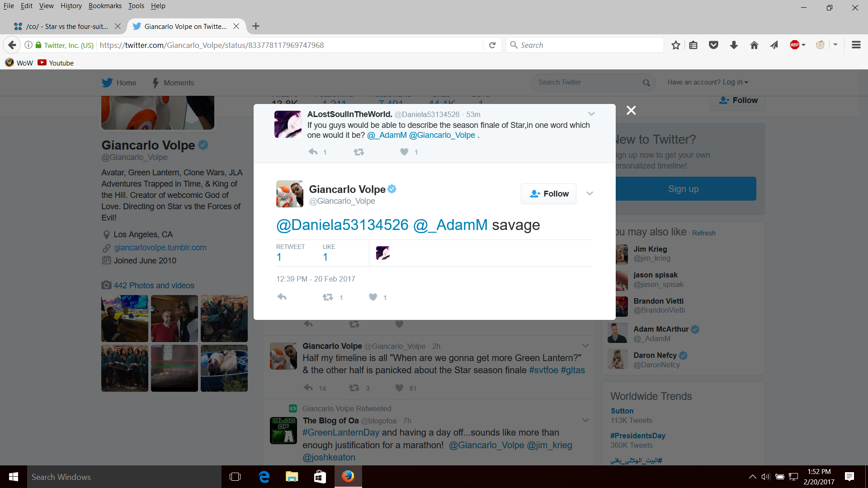The image size is (868, 488).
Task: Click the Twitter bird Home icon
Action: click(107, 83)
